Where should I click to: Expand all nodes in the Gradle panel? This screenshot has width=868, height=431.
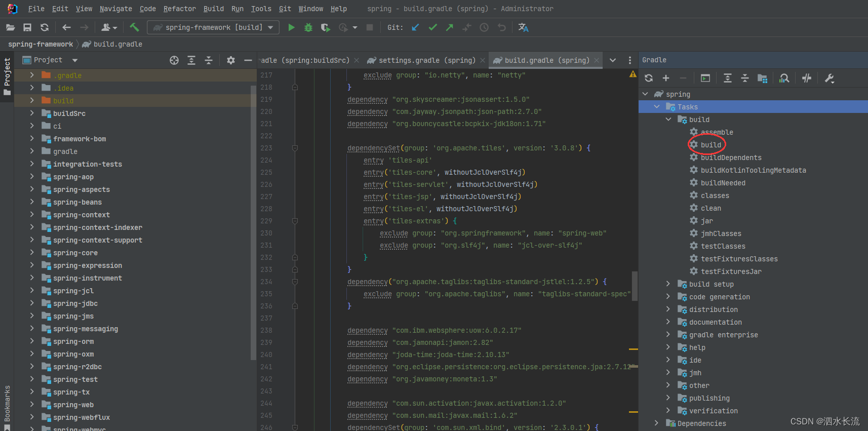tap(728, 78)
